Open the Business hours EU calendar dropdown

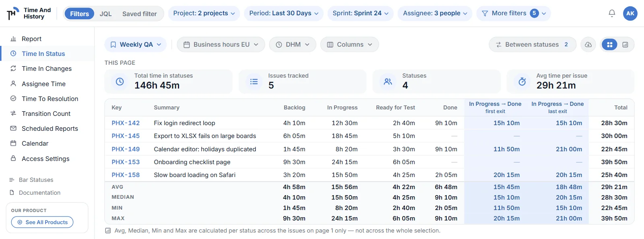[x=221, y=45]
